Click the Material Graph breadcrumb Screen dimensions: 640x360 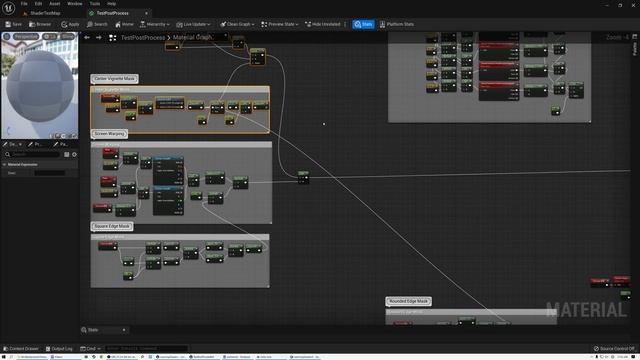tap(192, 37)
